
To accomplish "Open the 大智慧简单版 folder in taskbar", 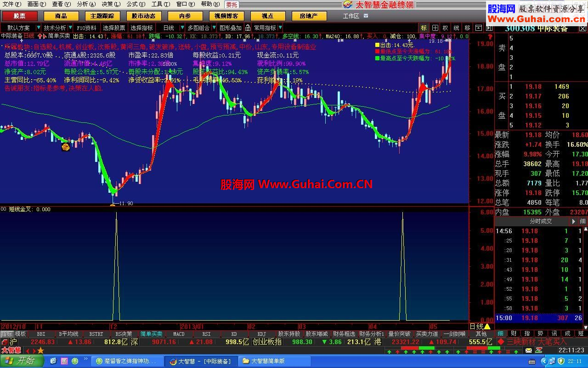I will (275, 361).
